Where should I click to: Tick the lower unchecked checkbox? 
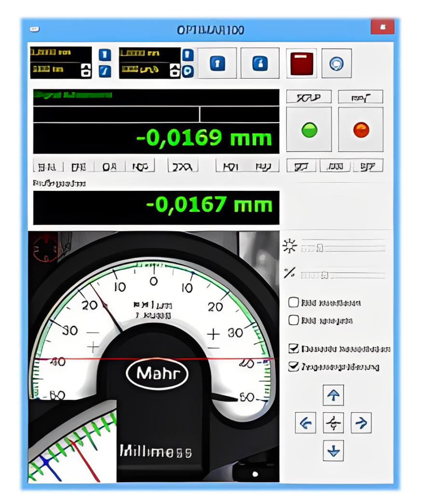pos(294,320)
